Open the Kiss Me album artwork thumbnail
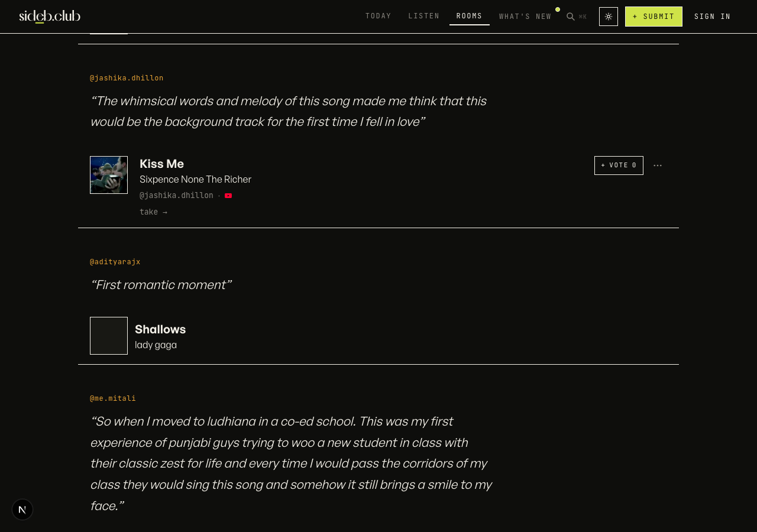Image resolution: width=757 pixels, height=532 pixels. [x=109, y=175]
